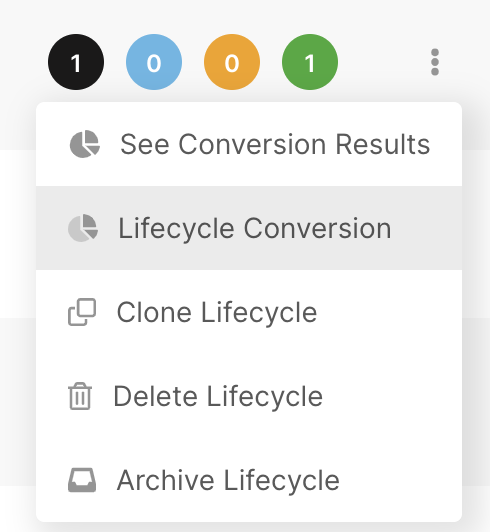Screen dimensions: 490x532
Task: Click the trash can delete icon
Action: [80, 396]
